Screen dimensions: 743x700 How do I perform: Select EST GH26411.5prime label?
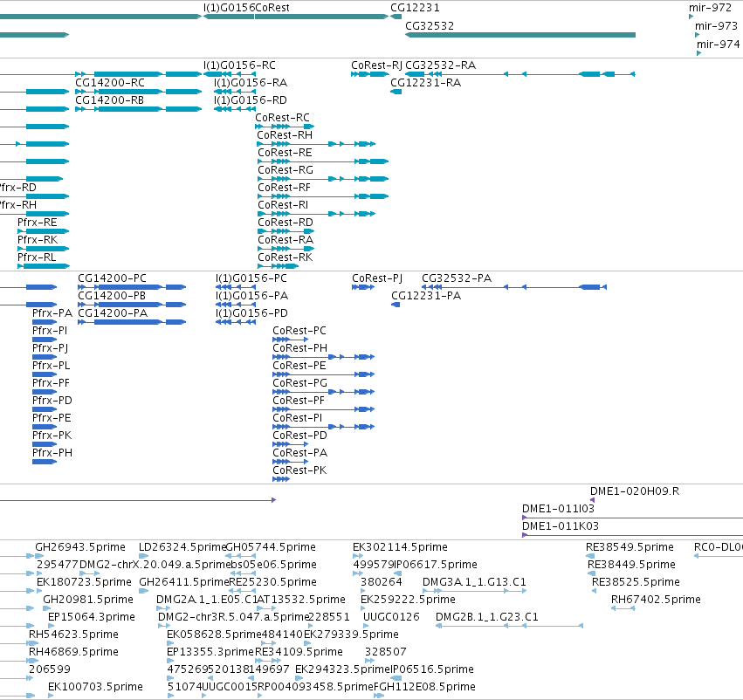pyautogui.click(x=184, y=582)
